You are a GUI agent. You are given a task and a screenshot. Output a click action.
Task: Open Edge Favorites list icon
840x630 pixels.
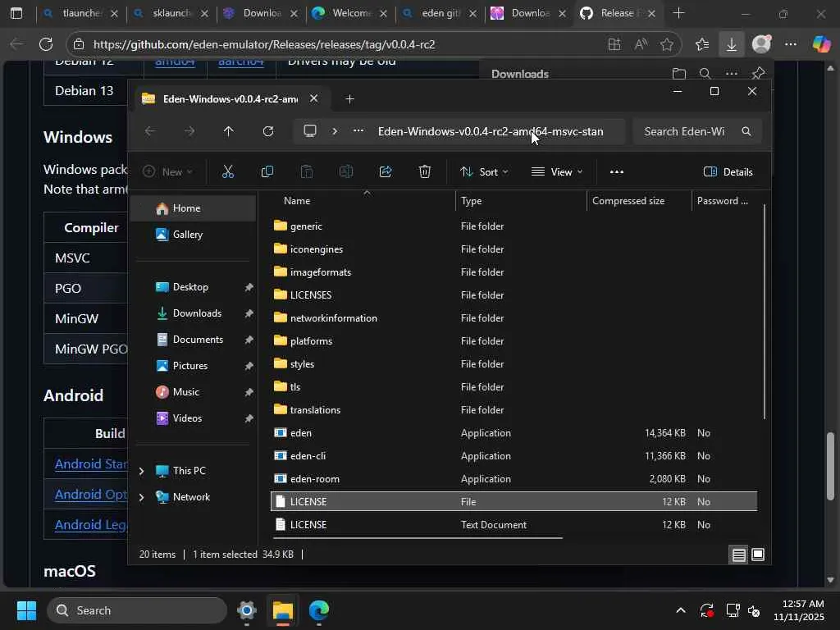tap(702, 44)
